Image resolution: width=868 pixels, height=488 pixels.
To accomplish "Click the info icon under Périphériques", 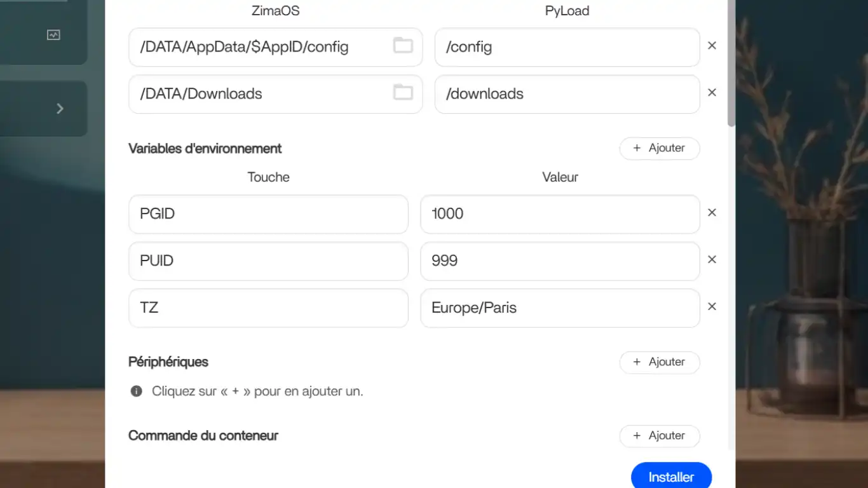I will pos(136,391).
